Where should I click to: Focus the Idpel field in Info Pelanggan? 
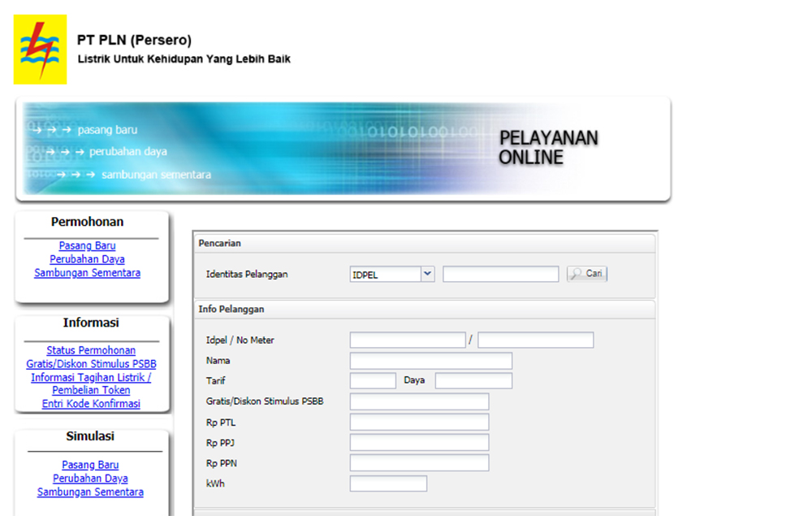(x=407, y=340)
